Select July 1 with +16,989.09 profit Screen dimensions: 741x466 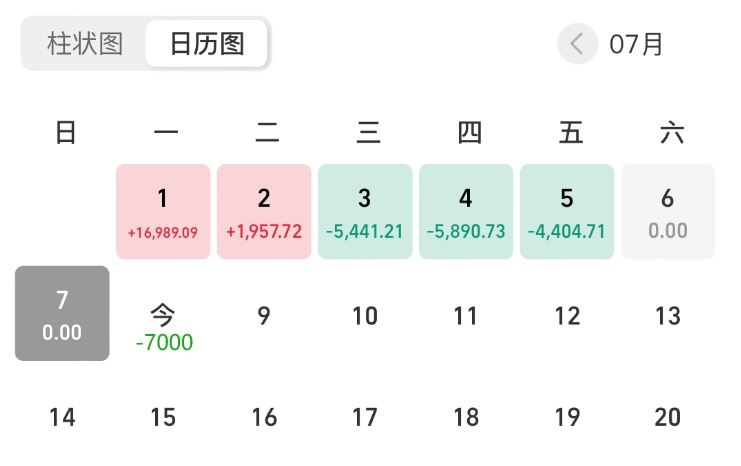pos(163,212)
